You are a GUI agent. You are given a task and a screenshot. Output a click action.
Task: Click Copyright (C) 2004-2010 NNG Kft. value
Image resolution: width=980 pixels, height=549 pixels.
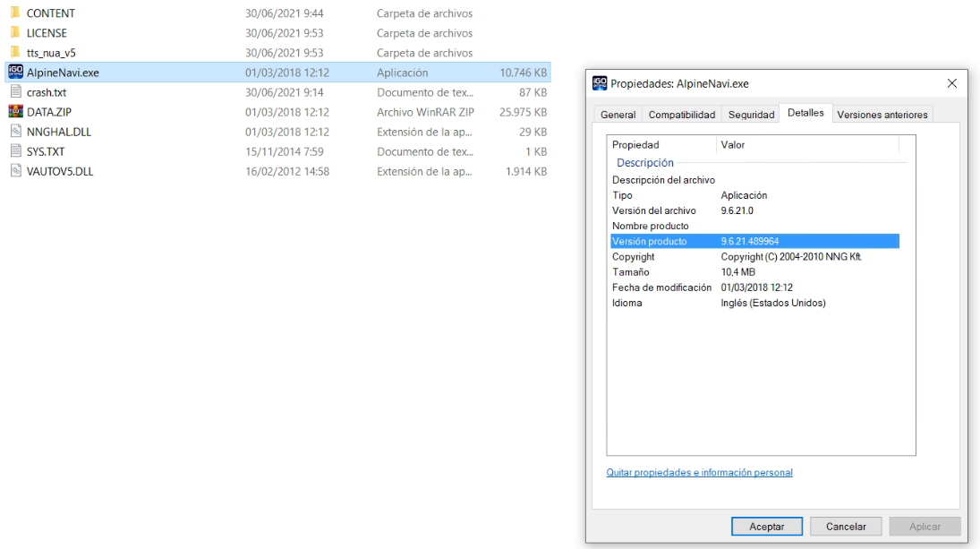pyautogui.click(x=791, y=257)
